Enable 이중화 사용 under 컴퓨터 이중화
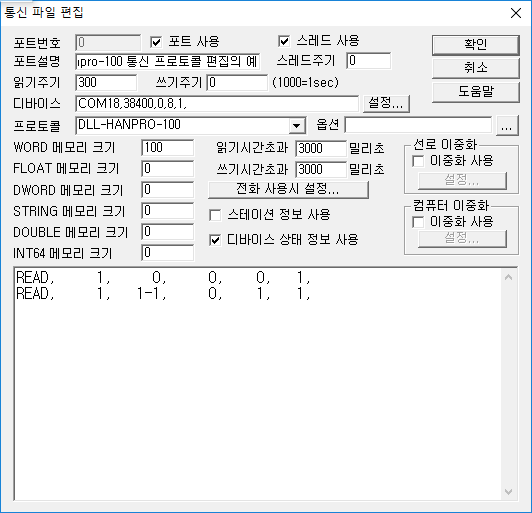This screenshot has width=532, height=513. [418, 222]
